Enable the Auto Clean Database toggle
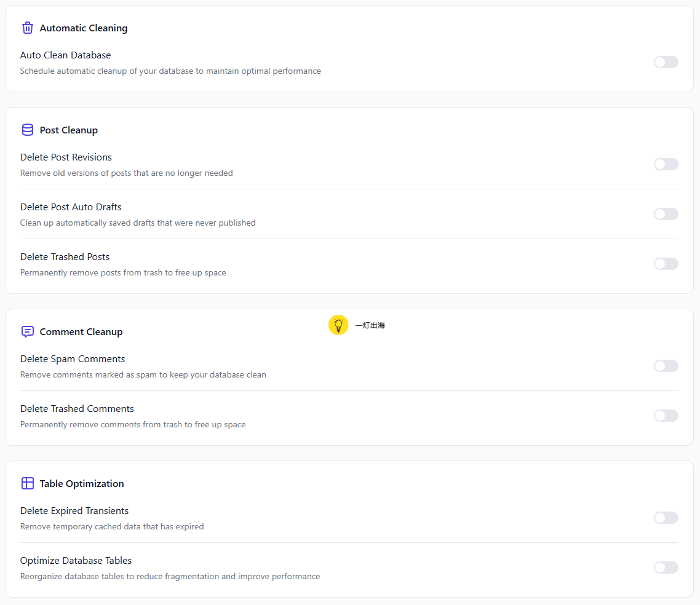 coord(666,62)
